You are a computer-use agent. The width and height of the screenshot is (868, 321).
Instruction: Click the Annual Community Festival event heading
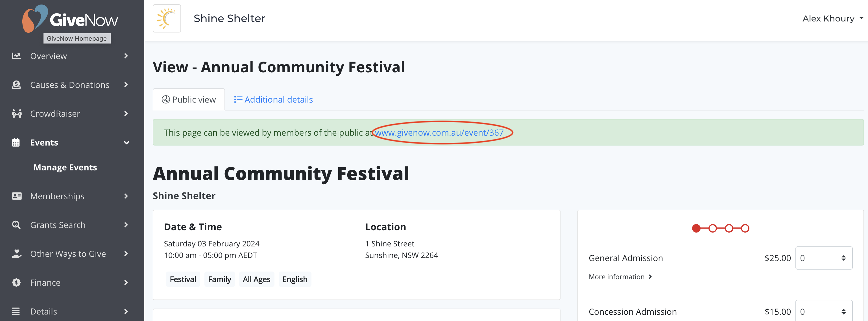pyautogui.click(x=281, y=174)
